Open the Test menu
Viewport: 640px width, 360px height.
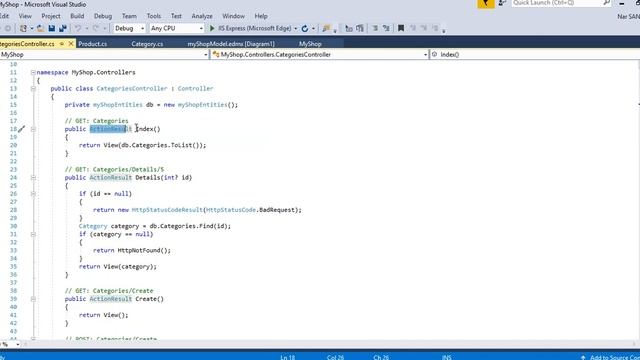tap(176, 16)
